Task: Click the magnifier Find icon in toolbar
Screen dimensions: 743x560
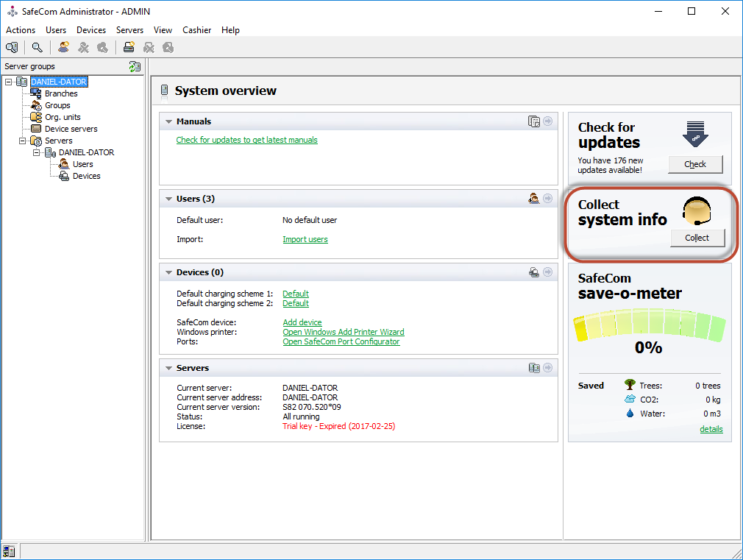Action: tap(37, 48)
